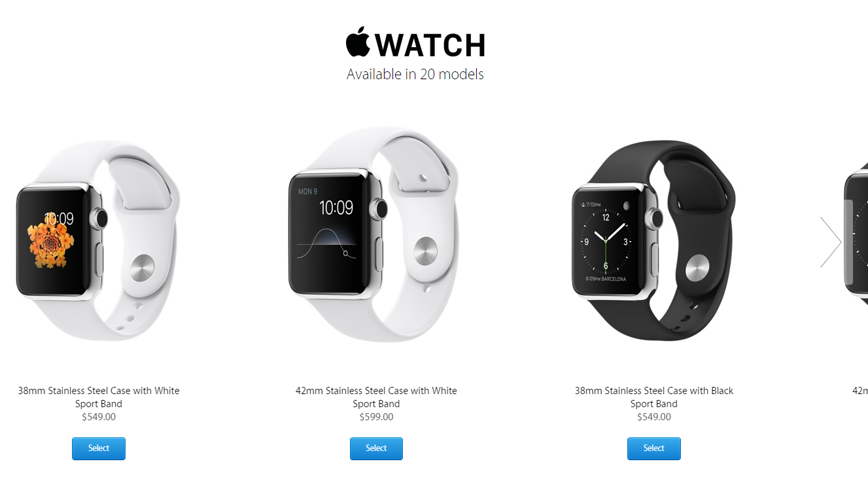This screenshot has width=868, height=489.
Task: Click the $549.00 price under white 38mm watch
Action: coord(99,417)
